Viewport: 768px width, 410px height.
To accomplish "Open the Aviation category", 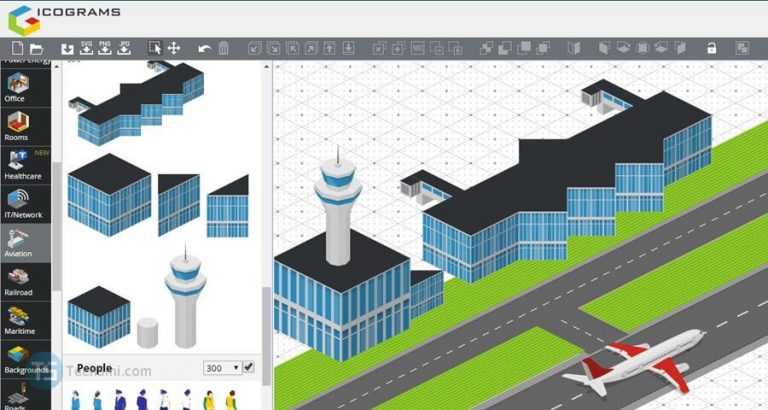I will [x=18, y=242].
